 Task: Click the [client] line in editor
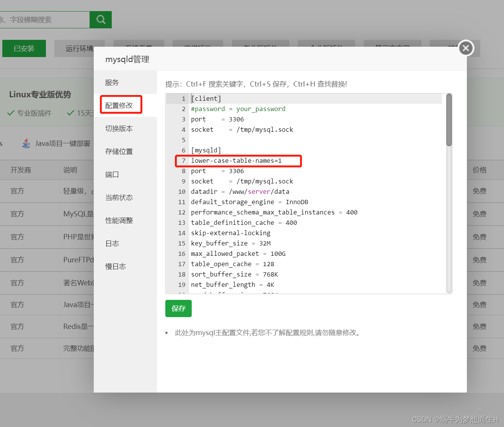click(206, 98)
